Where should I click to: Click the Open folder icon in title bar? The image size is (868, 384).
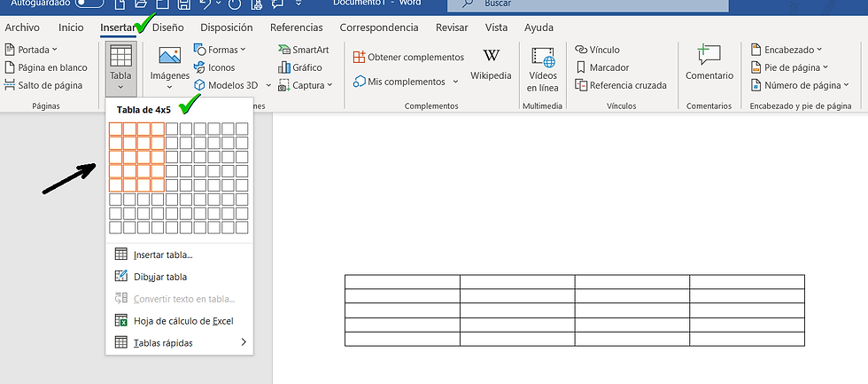(x=141, y=4)
